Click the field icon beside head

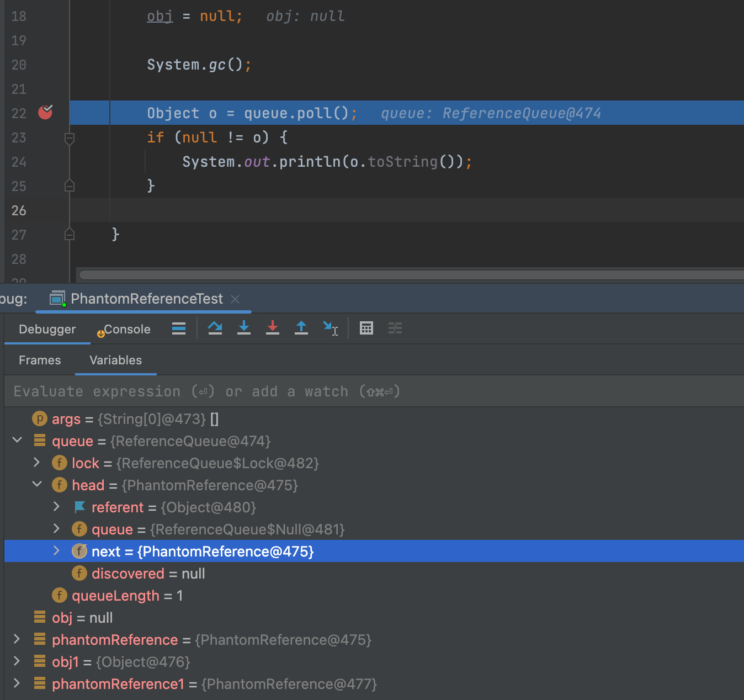60,485
